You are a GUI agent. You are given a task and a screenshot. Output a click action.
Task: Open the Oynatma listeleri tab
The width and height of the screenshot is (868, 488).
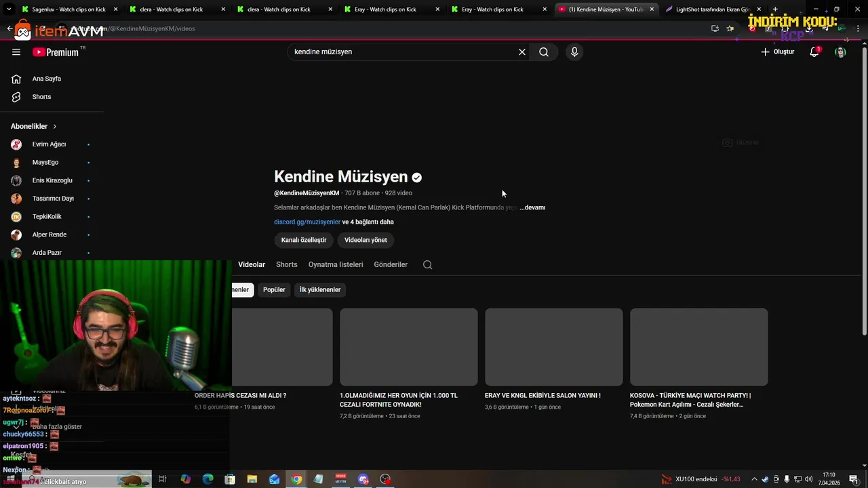(x=336, y=265)
